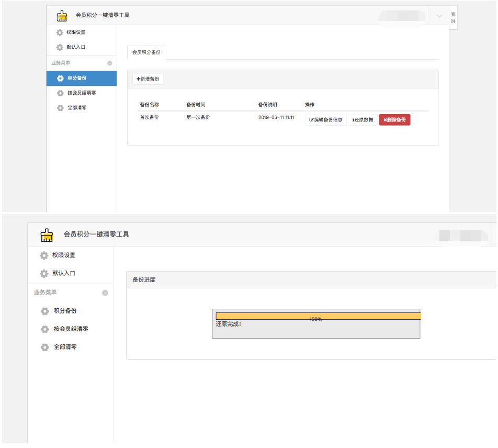Click red 删除备份 button
The width and height of the screenshot is (498, 448).
point(395,120)
